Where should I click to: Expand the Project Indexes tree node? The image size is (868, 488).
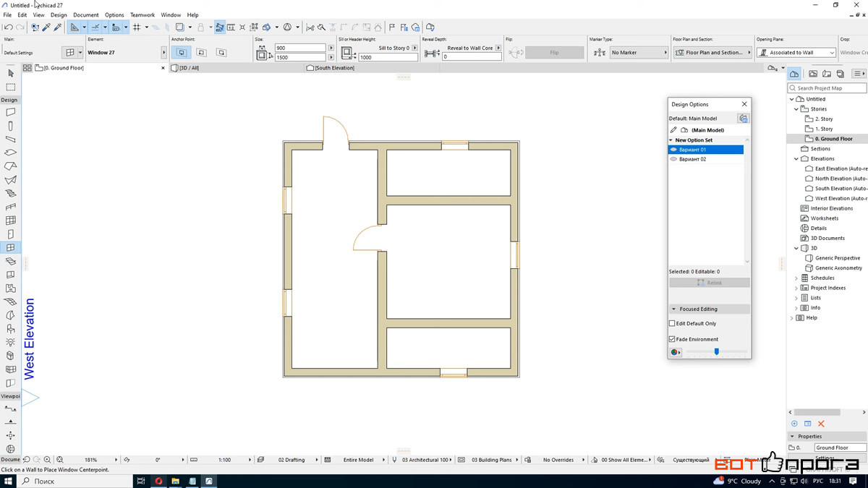click(x=796, y=288)
